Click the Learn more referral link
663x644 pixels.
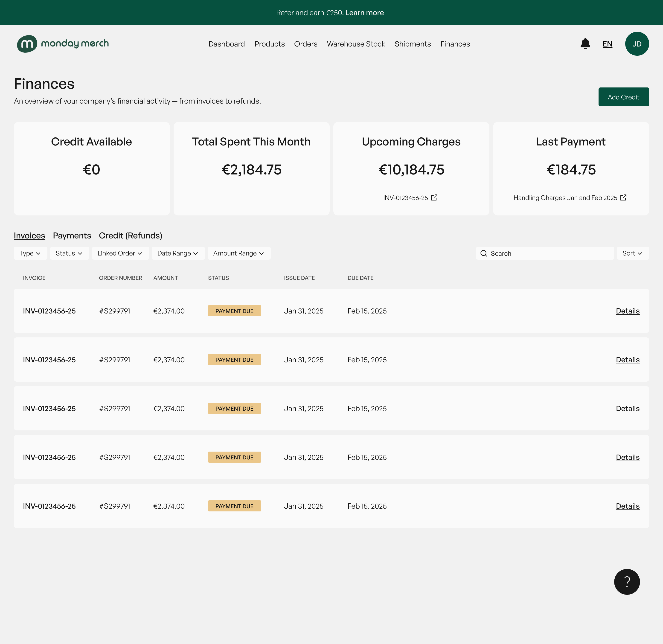click(364, 12)
